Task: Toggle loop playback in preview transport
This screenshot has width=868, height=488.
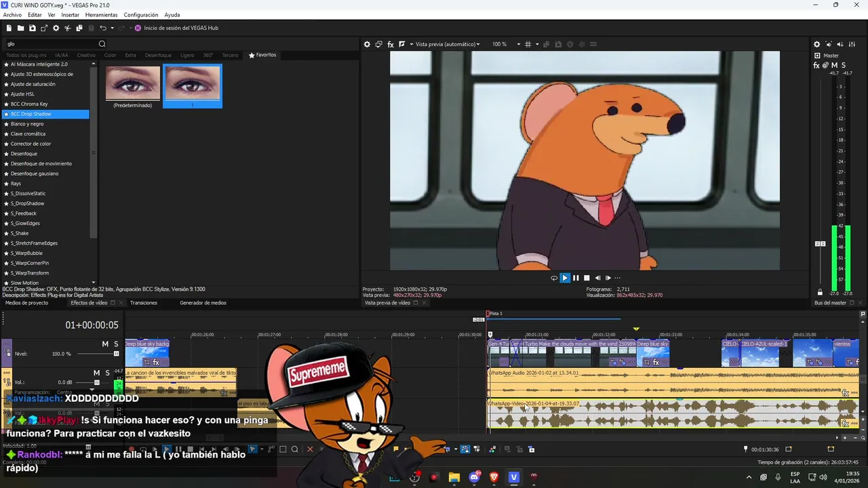Action: pyautogui.click(x=554, y=278)
